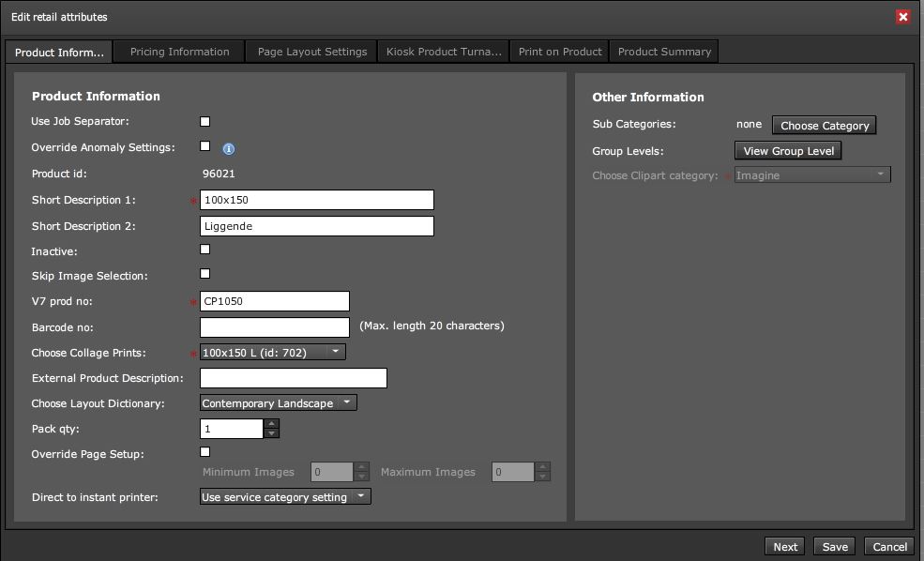Go to the Page Layout Settings tab
Viewport: 924px width, 561px height.
pos(311,52)
